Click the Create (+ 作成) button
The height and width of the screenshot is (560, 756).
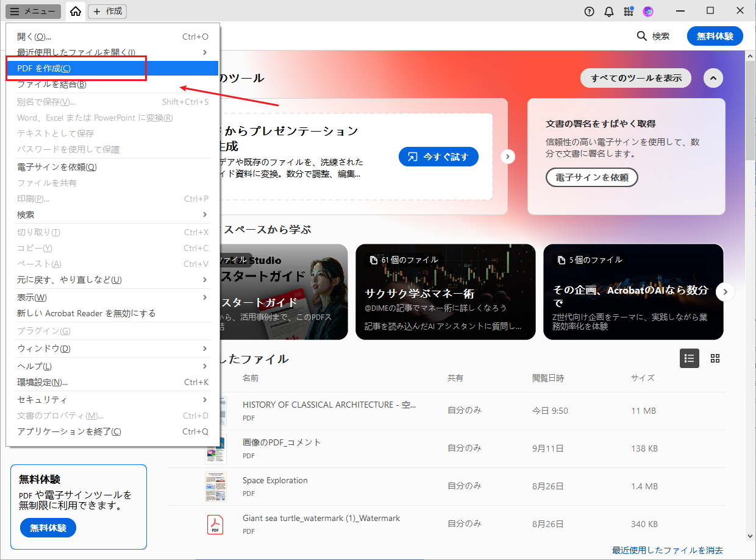tap(107, 11)
